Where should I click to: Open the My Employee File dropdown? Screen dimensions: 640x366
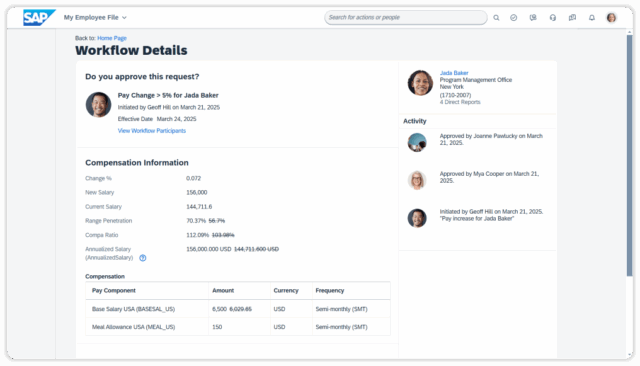pos(95,18)
